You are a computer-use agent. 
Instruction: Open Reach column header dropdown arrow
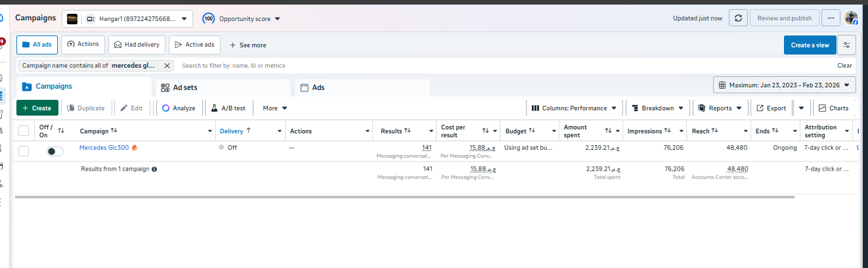(x=745, y=131)
